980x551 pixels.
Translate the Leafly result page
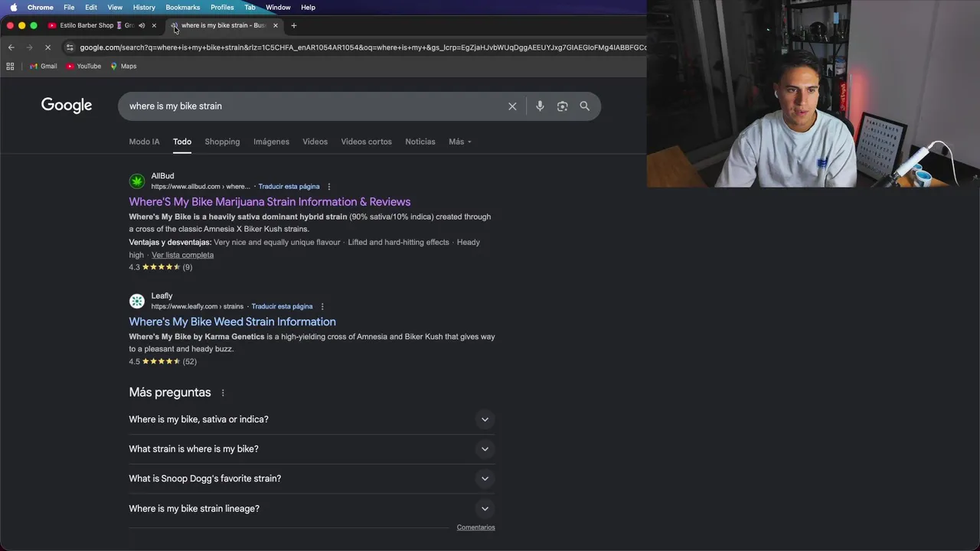(282, 307)
